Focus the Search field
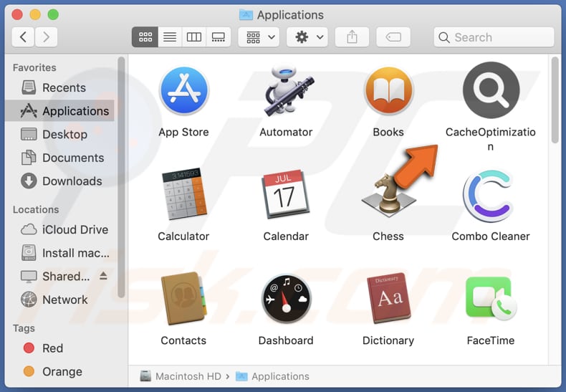 [494, 37]
